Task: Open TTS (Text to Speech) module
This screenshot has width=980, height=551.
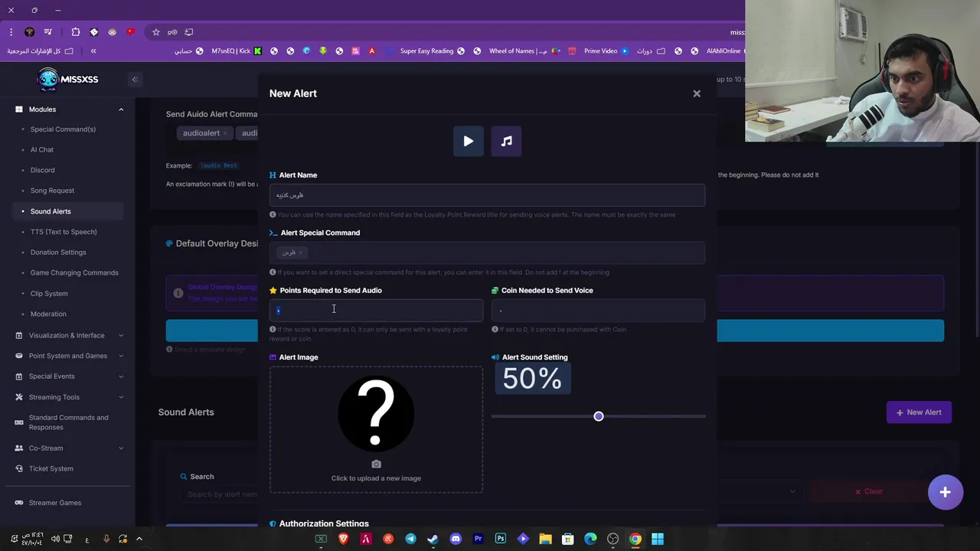Action: pos(64,232)
